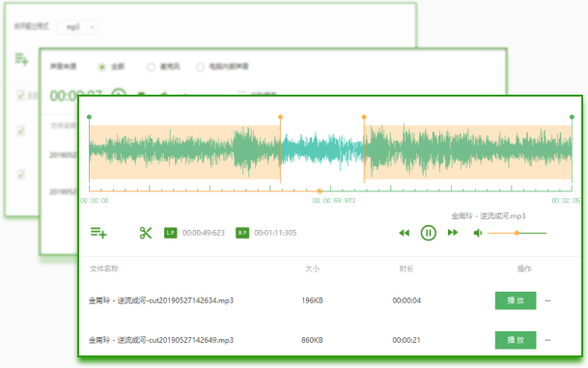588x368 pixels.
Task: Select the file row cut20190527142634.mp3
Action: 330,300
